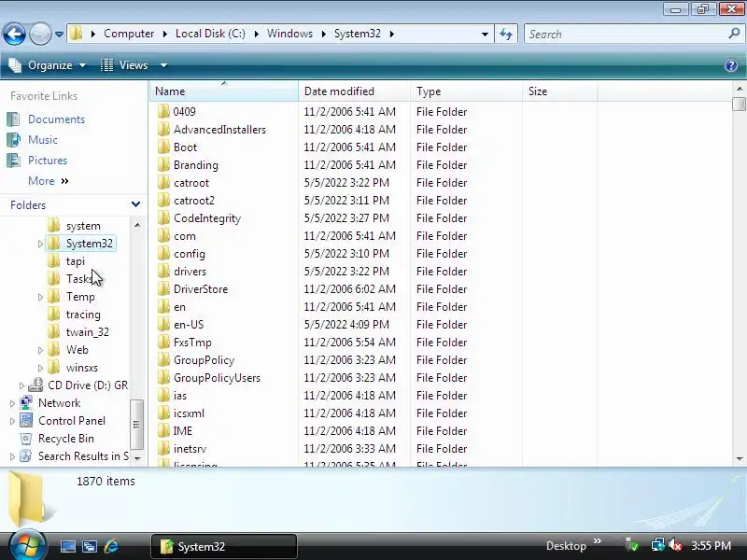Select the 0409 folder icon
Viewport: 747px width, 560px height.
pos(163,111)
